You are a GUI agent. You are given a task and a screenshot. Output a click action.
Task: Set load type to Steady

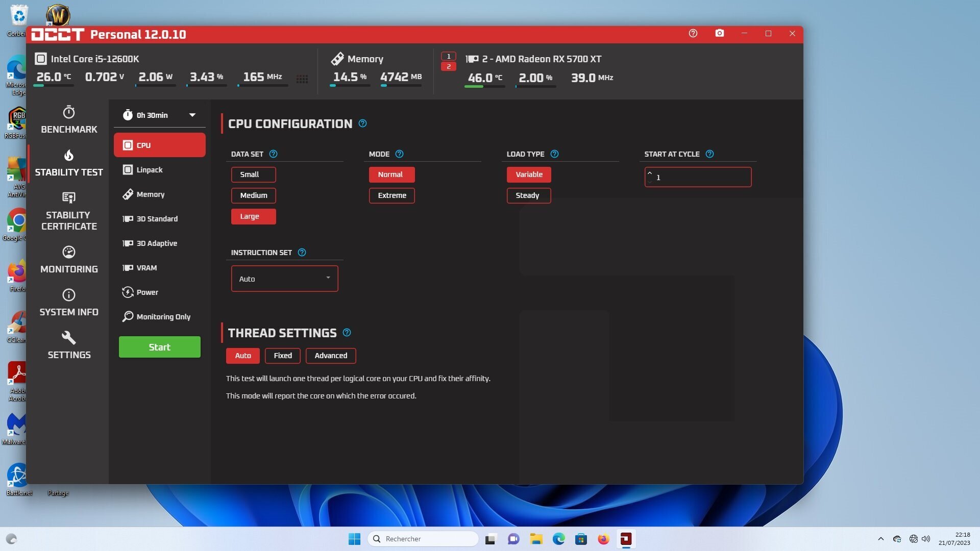pyautogui.click(x=528, y=195)
